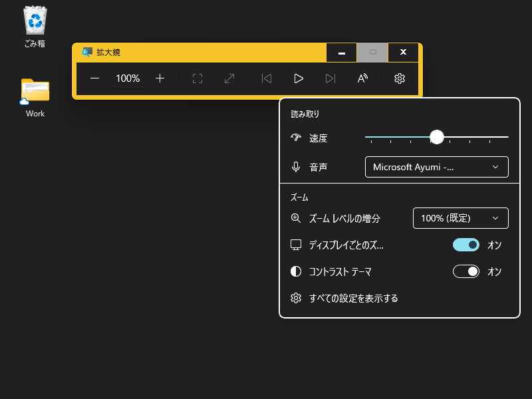Select the ごみ箱 recycle bin desktop icon

(x=35, y=27)
